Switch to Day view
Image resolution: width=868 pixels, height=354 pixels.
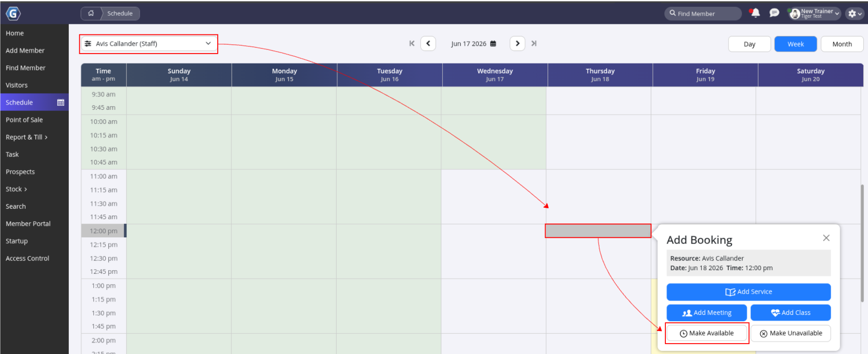click(749, 44)
